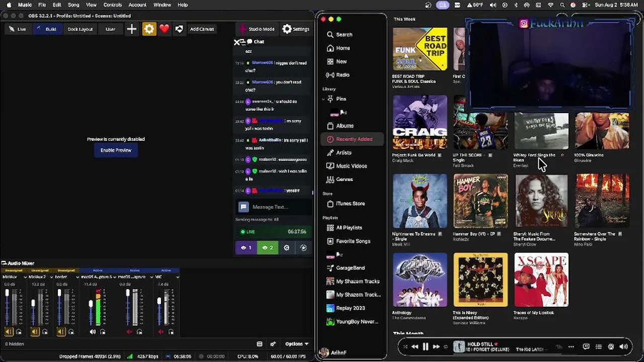
Task: Click the Message Text chat input field
Action: coord(273,207)
